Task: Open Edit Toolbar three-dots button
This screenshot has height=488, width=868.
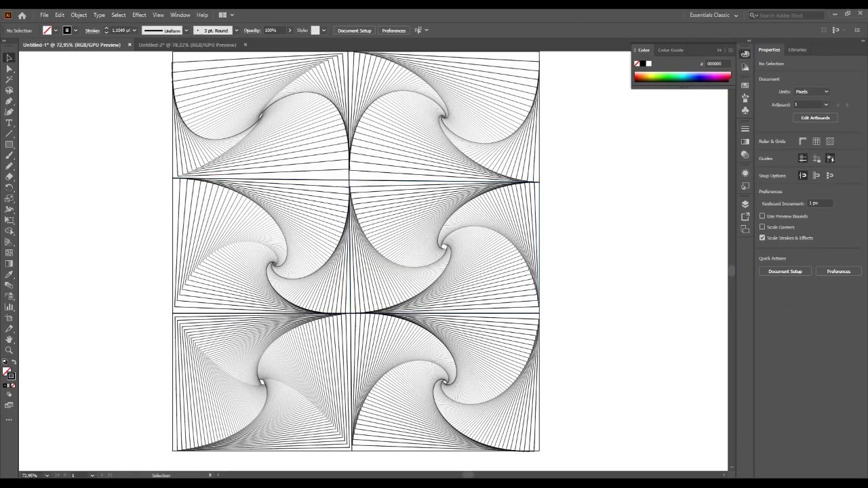Action: pyautogui.click(x=9, y=420)
